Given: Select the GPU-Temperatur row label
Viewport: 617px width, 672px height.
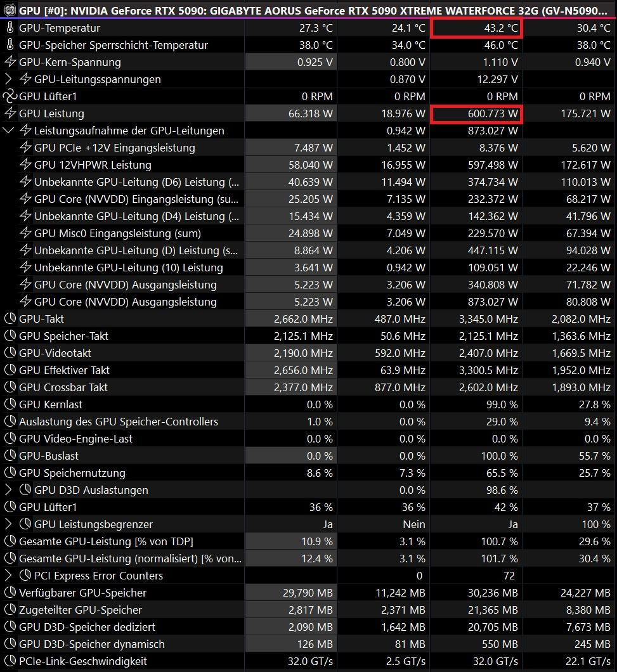Looking at the screenshot, I should click(x=60, y=28).
